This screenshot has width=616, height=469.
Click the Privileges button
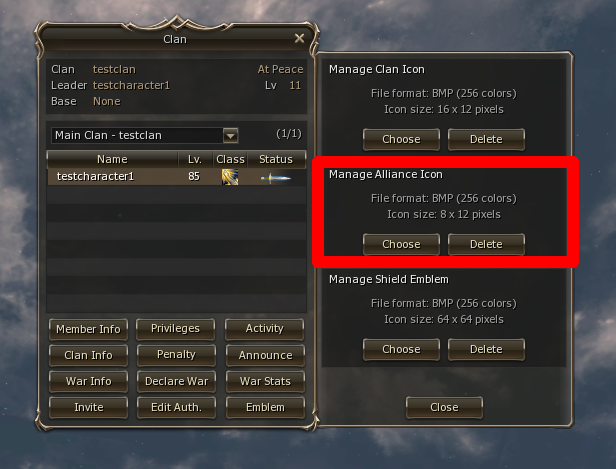click(x=176, y=329)
